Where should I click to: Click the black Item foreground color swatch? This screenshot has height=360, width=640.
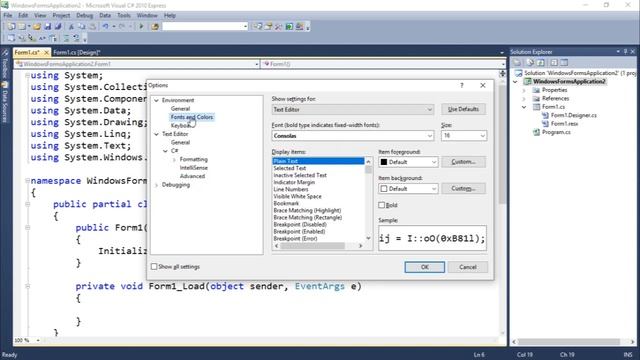coord(384,162)
